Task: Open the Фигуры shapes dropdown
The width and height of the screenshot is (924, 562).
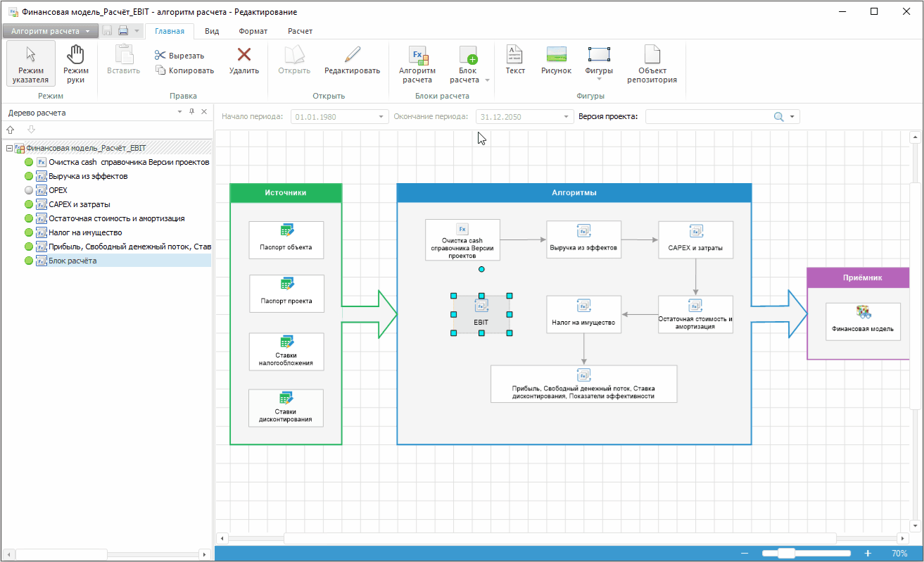Action: click(x=598, y=78)
